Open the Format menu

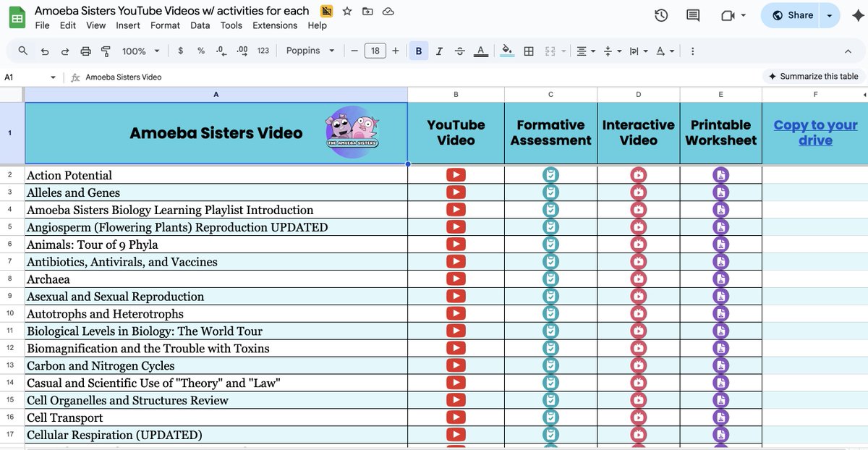tap(166, 25)
